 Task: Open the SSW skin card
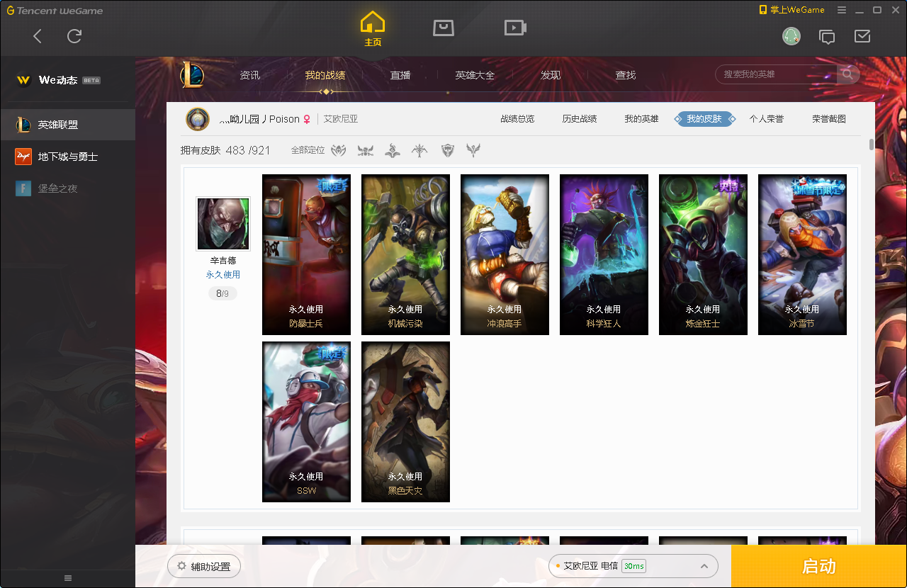(x=306, y=422)
